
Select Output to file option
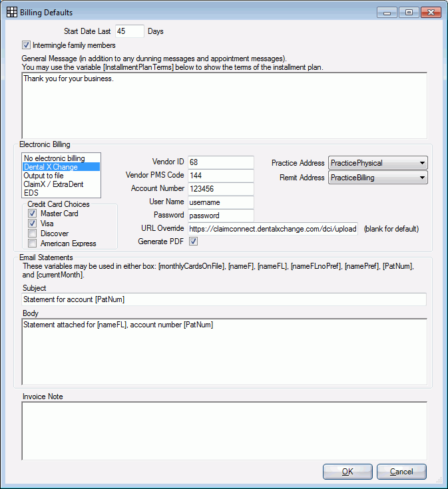pos(61,176)
